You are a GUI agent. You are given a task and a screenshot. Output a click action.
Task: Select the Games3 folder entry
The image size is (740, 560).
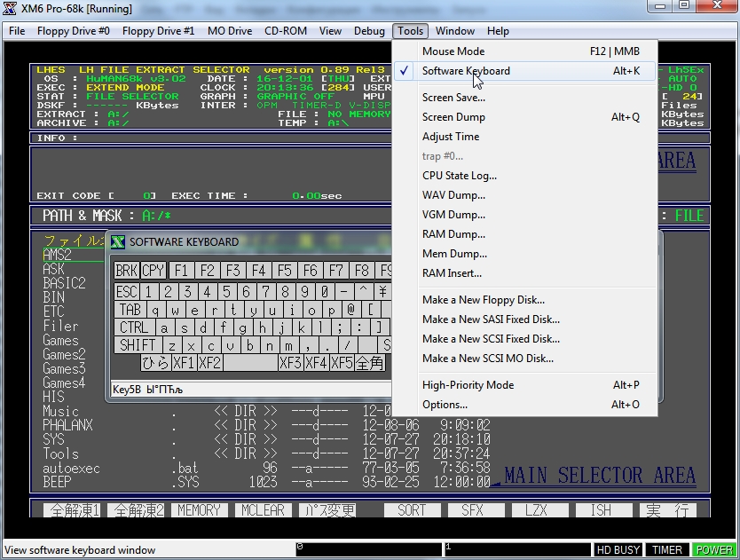[x=64, y=369]
